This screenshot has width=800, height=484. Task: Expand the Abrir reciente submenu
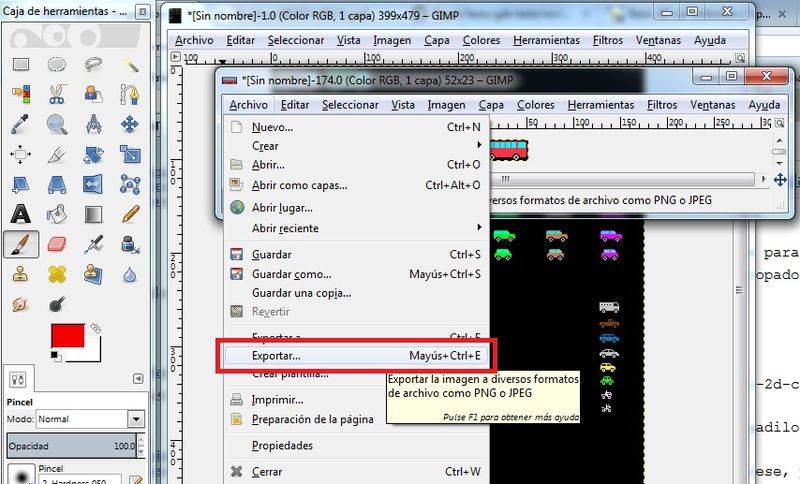[356, 228]
